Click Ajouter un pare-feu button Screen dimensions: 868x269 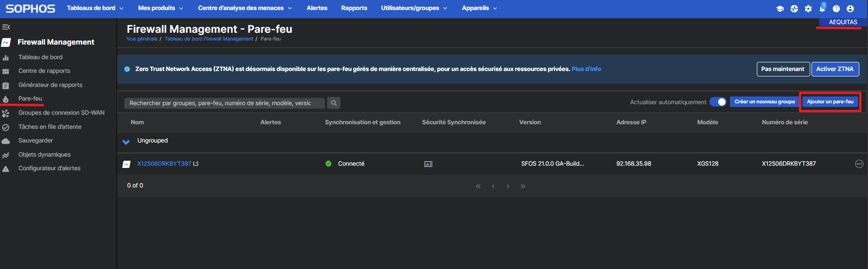(x=830, y=102)
